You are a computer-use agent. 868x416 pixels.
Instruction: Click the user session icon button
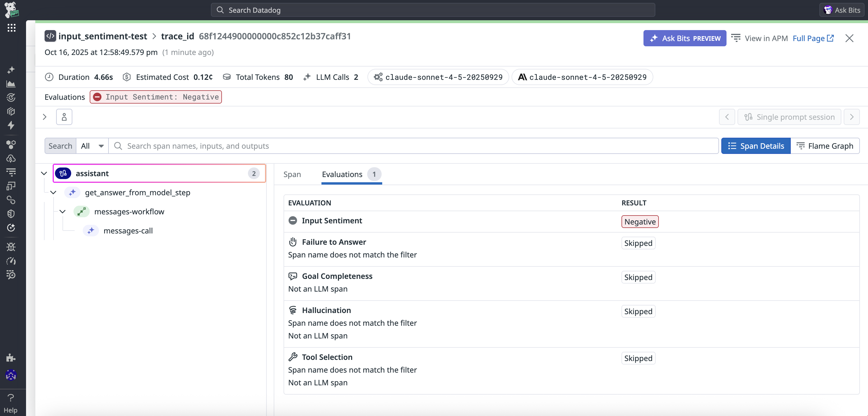[64, 117]
